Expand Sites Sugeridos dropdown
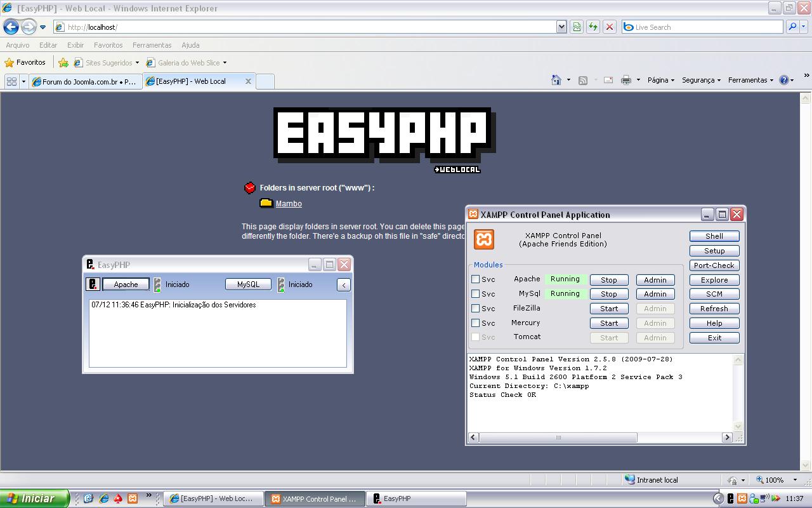This screenshot has height=508, width=812. coord(137,63)
